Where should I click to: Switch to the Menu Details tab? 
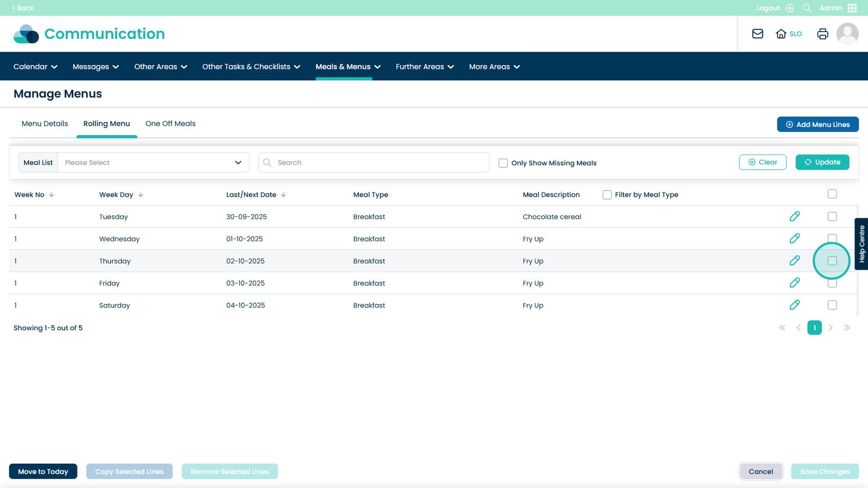click(x=44, y=124)
